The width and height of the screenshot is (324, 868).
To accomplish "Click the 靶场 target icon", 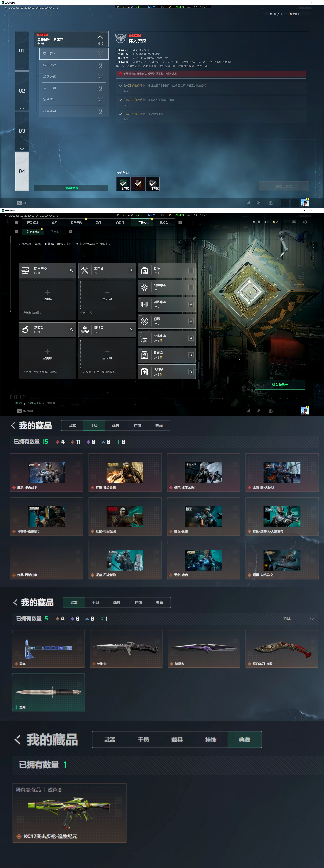I will pyautogui.click(x=144, y=321).
